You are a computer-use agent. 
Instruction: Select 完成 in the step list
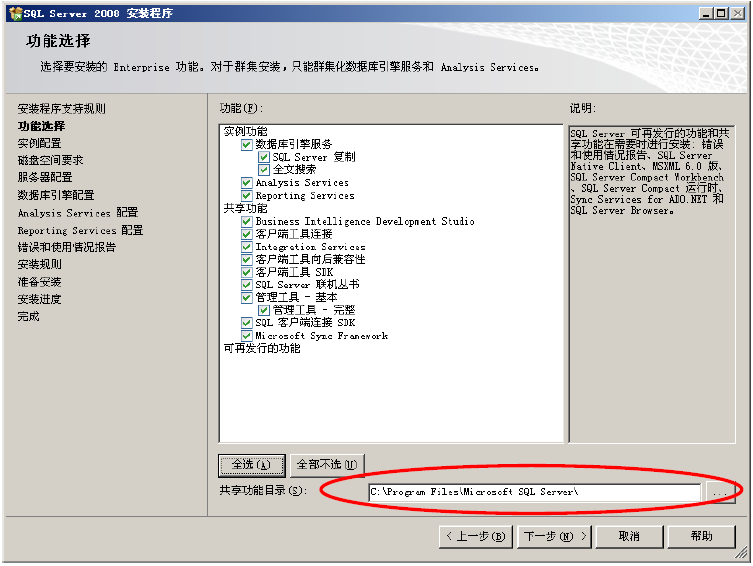[28, 316]
